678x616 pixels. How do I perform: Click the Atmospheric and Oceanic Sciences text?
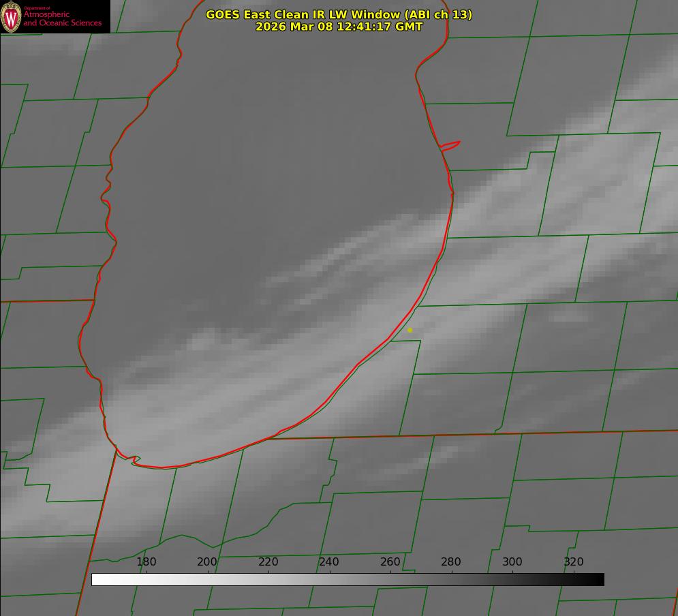click(x=62, y=18)
